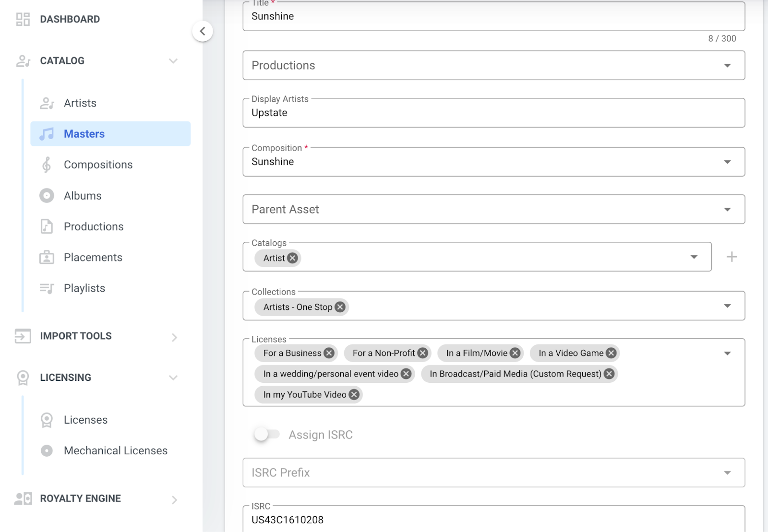Open the Mechanical Licenses page
This screenshot has height=532, width=768.
tap(115, 451)
